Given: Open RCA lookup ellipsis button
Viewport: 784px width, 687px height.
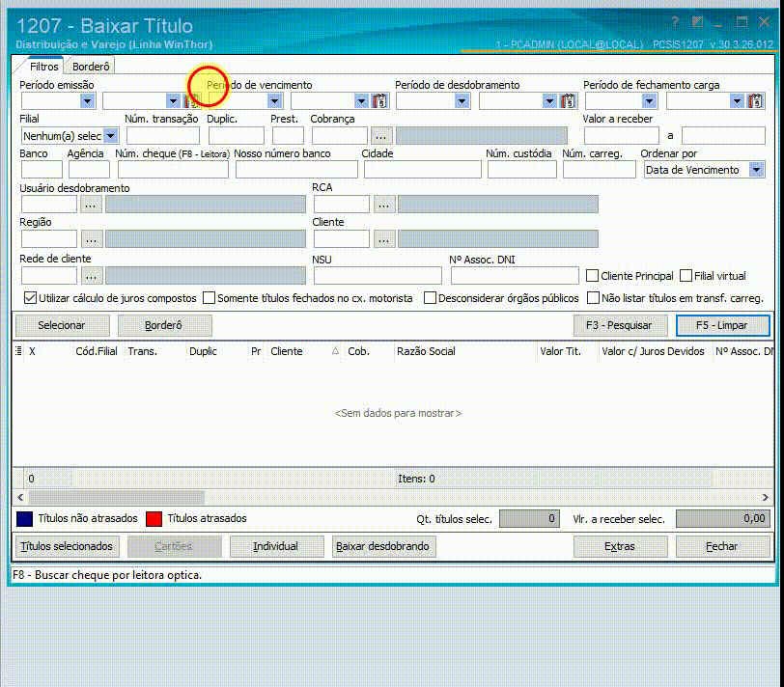Looking at the screenshot, I should coord(383,205).
